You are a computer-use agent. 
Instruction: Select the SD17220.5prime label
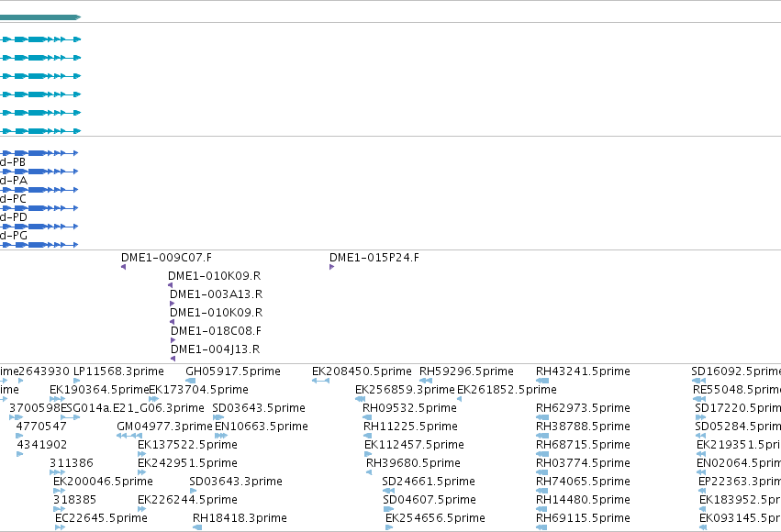click(x=738, y=408)
